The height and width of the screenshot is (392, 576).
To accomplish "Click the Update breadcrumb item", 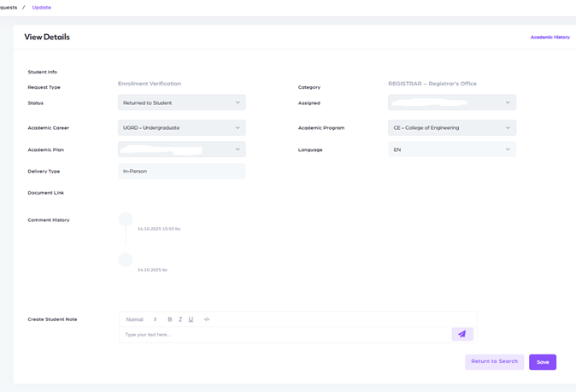I will pyautogui.click(x=41, y=8).
